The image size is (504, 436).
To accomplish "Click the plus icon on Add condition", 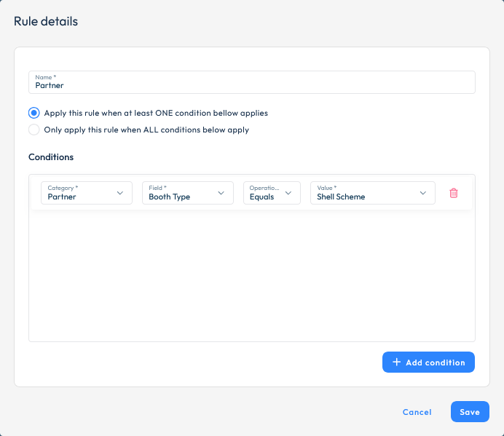I will point(397,362).
